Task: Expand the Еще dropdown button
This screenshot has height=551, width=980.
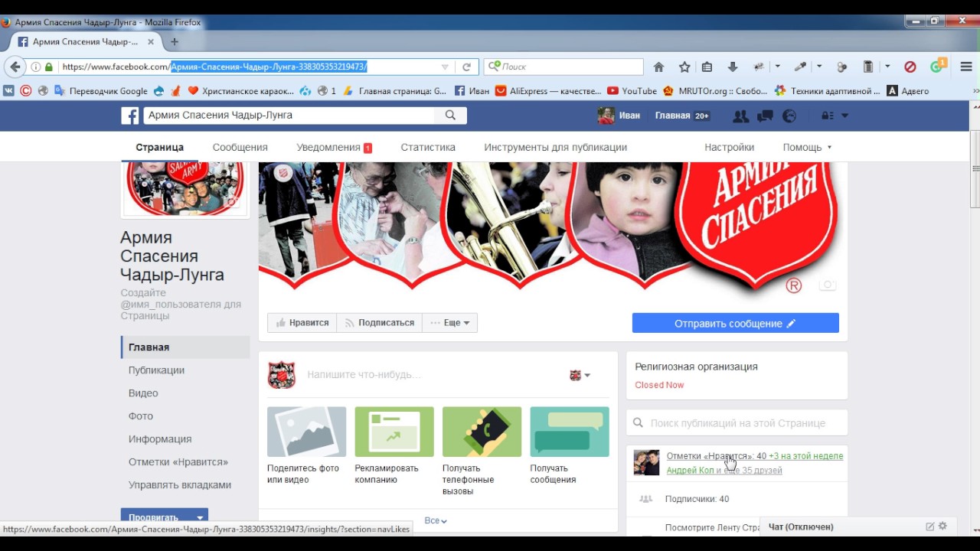Action: pyautogui.click(x=450, y=323)
